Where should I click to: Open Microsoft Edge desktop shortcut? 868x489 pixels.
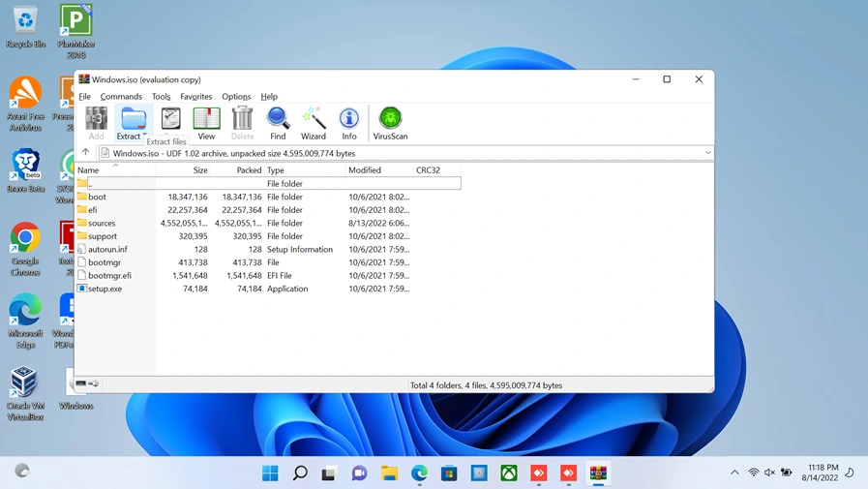tap(25, 321)
